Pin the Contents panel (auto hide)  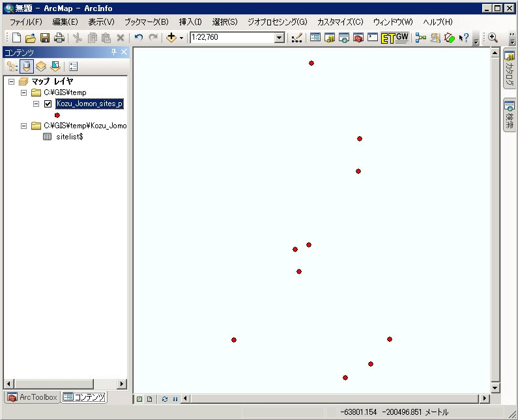(113, 52)
